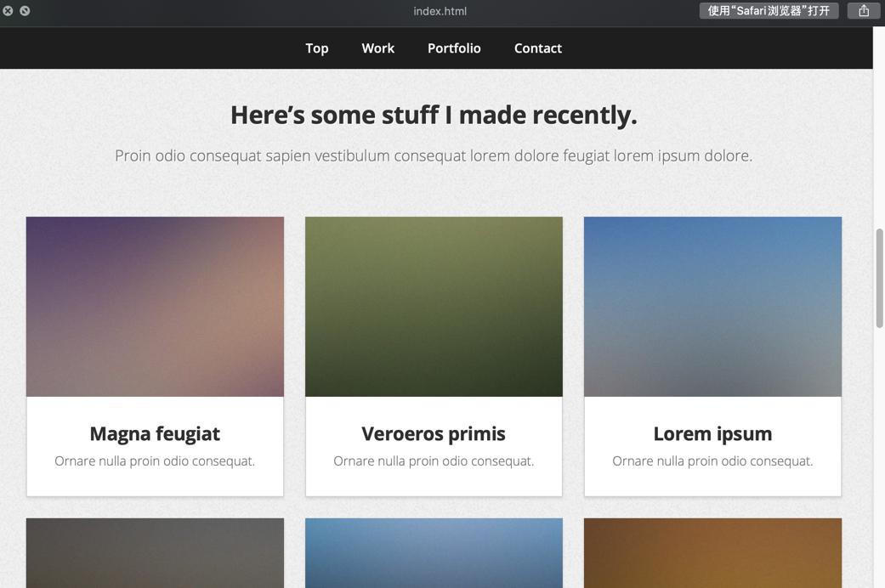This screenshot has width=885, height=588.
Task: Close the Quick Look preview window
Action: (x=8, y=11)
